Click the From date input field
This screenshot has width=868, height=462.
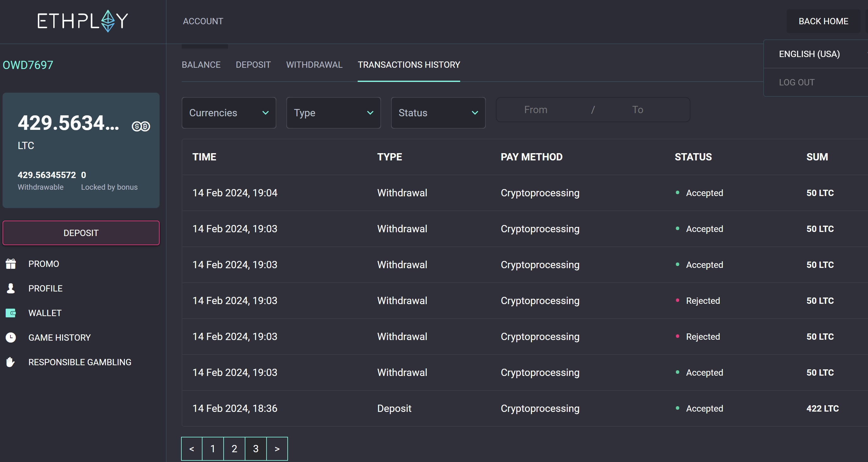coord(536,110)
